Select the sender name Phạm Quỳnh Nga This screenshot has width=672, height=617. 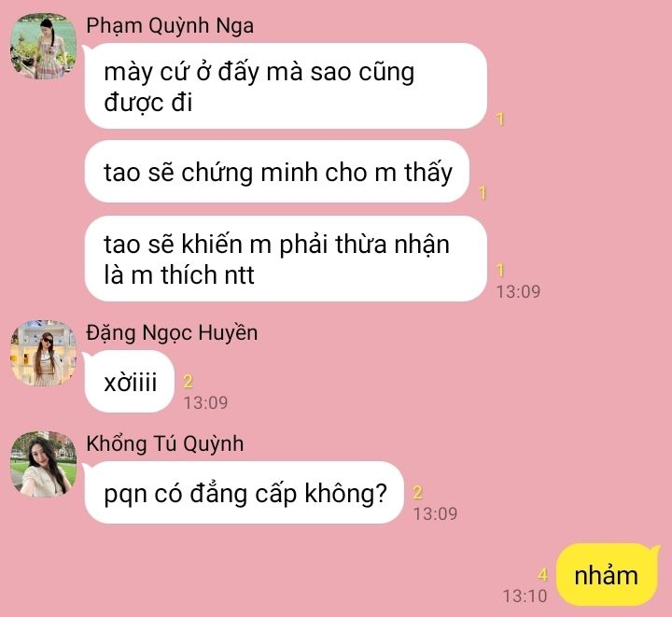point(170,26)
